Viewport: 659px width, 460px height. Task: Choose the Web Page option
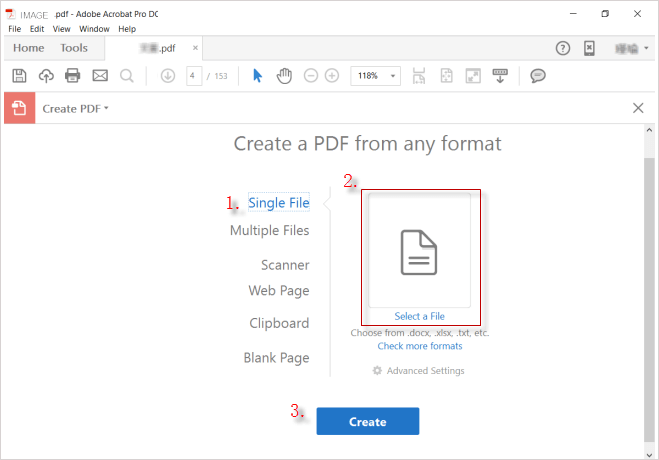279,291
